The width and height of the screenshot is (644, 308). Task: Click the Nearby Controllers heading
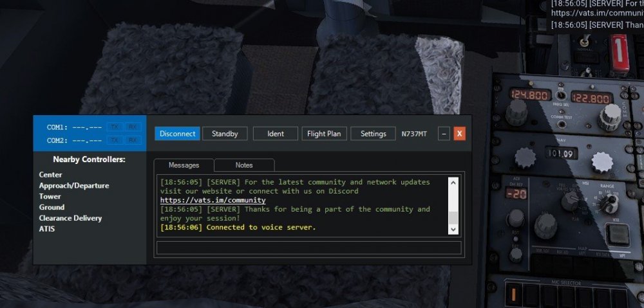(x=89, y=159)
